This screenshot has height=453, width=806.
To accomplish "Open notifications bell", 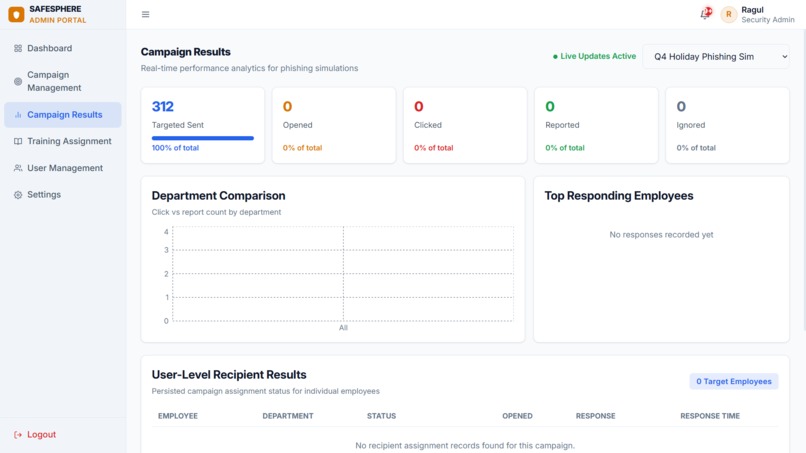I will (x=705, y=14).
